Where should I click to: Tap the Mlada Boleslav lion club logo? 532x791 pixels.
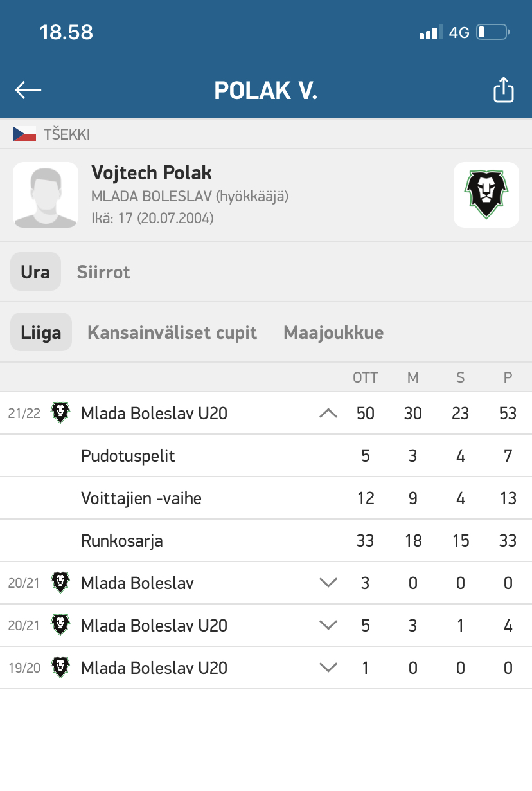486,195
